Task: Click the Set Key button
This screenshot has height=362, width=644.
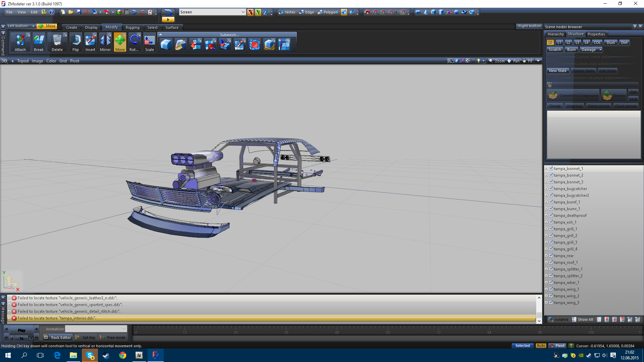Action: coord(86,338)
